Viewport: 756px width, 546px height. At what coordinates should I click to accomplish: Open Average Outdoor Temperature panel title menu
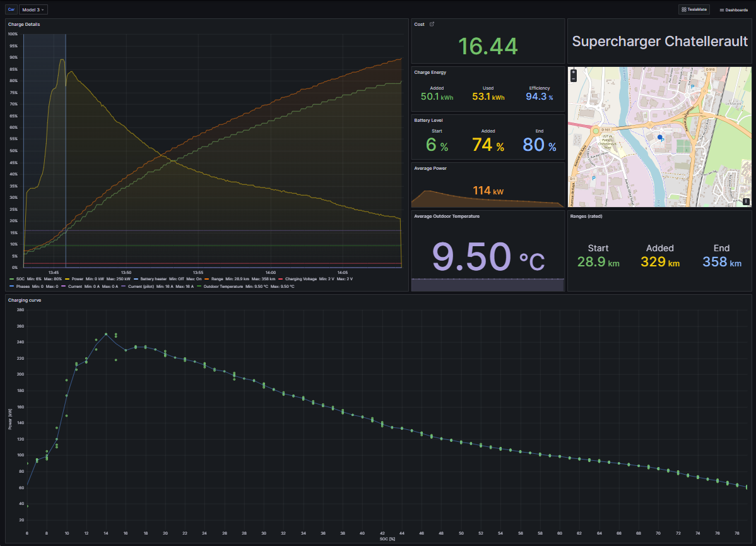pos(446,216)
